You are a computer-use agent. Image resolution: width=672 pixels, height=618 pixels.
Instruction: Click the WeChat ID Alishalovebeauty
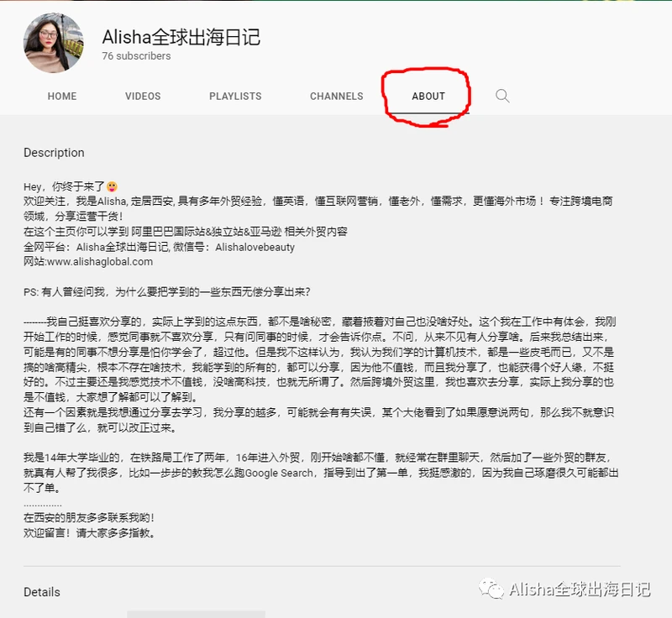[255, 247]
